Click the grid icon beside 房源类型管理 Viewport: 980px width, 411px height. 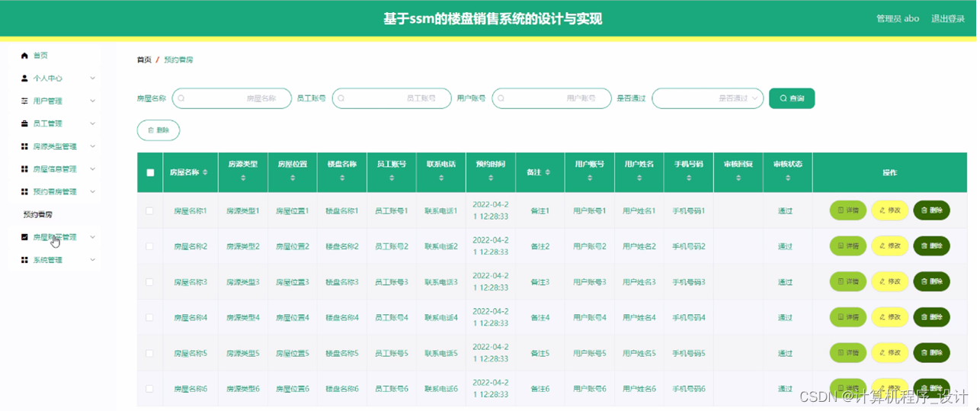[x=24, y=146]
